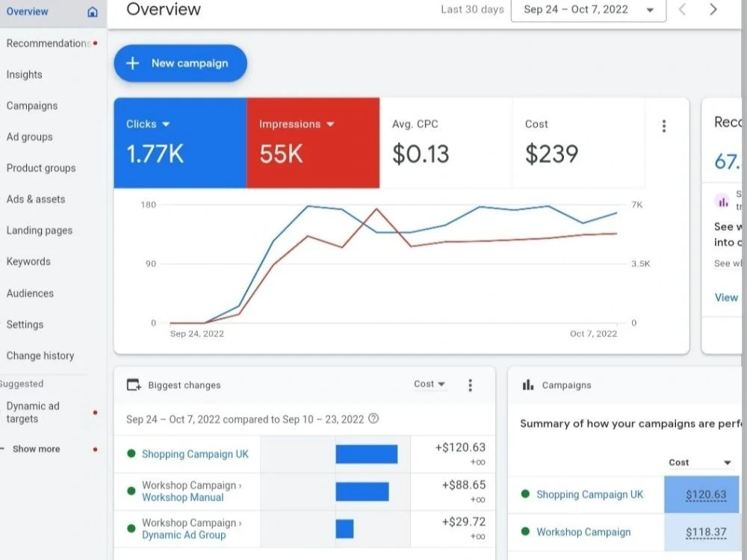Click the Last 30 days label
This screenshot has height=560, width=747.
472,10
